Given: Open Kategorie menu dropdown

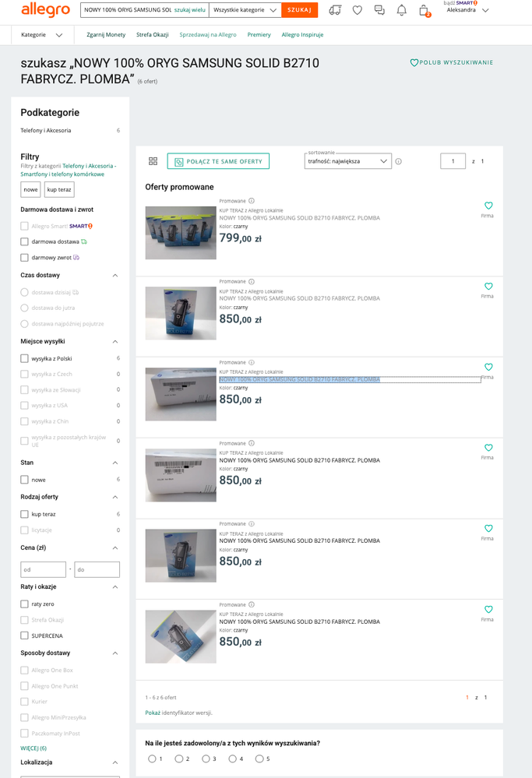Looking at the screenshot, I should 42,35.
